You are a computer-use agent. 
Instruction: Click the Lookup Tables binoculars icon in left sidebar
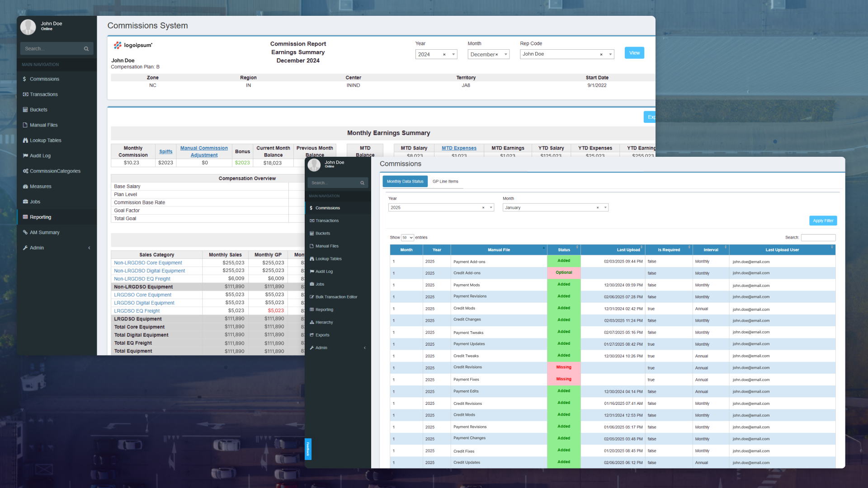[x=25, y=141]
